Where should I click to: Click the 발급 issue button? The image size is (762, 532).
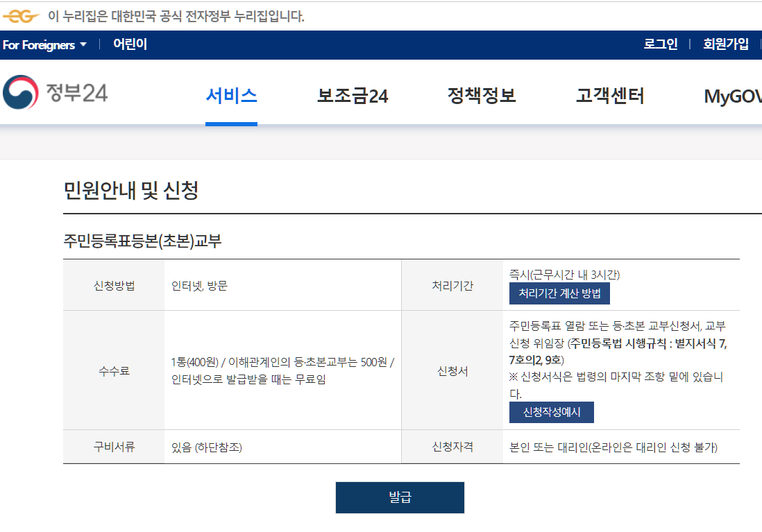click(400, 497)
